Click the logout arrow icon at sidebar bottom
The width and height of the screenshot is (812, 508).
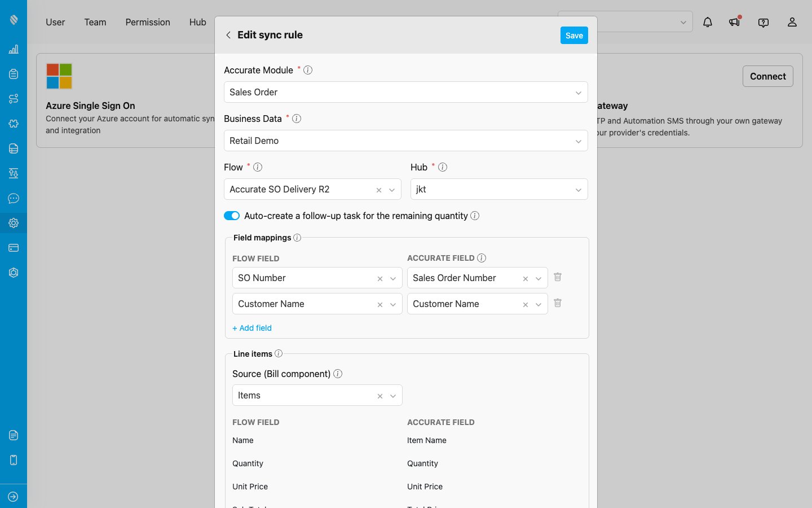coord(14,497)
